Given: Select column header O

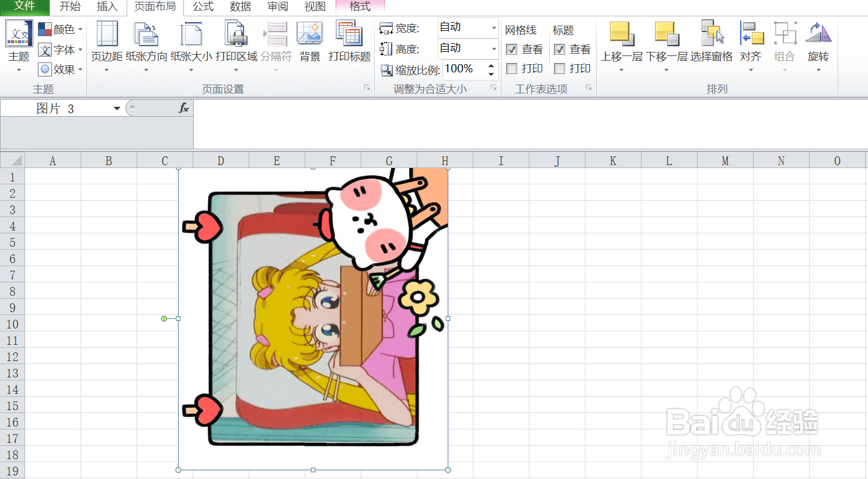Looking at the screenshot, I should point(837,160).
